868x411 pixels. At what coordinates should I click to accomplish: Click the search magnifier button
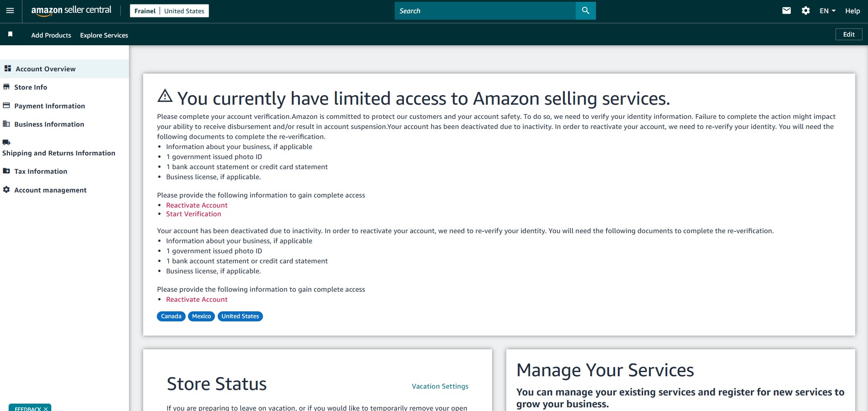585,11
